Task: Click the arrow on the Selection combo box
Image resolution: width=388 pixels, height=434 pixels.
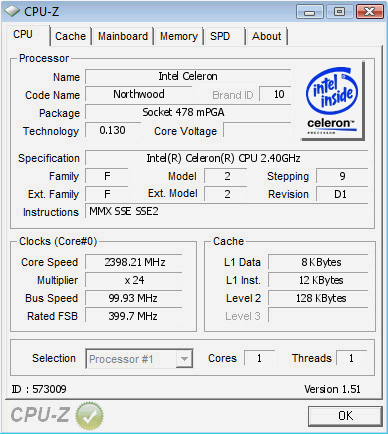Action: pos(184,359)
